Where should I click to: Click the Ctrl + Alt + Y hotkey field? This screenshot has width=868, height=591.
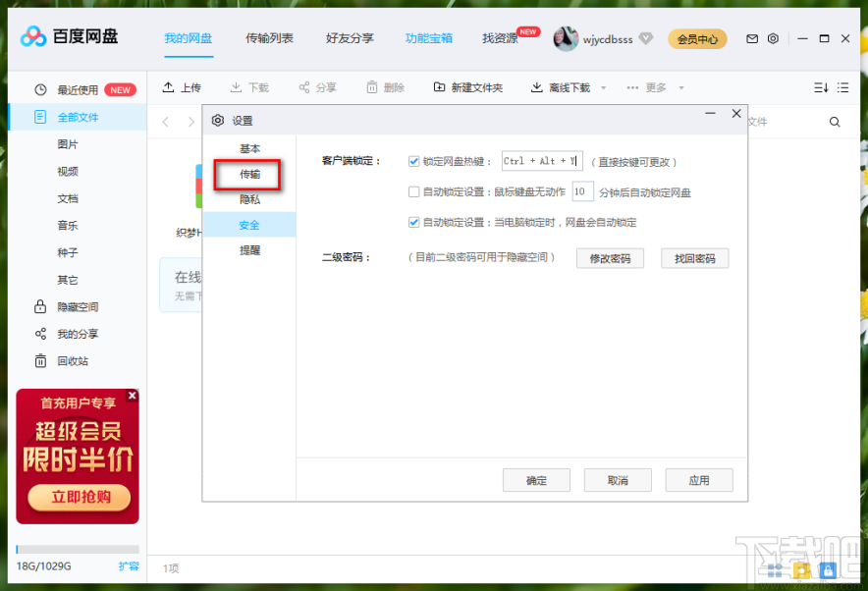click(x=542, y=161)
